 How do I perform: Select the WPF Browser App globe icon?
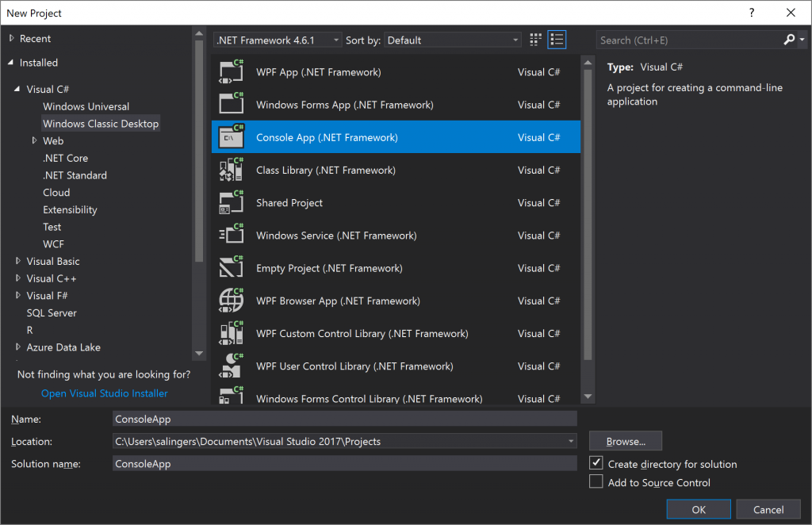tap(231, 300)
